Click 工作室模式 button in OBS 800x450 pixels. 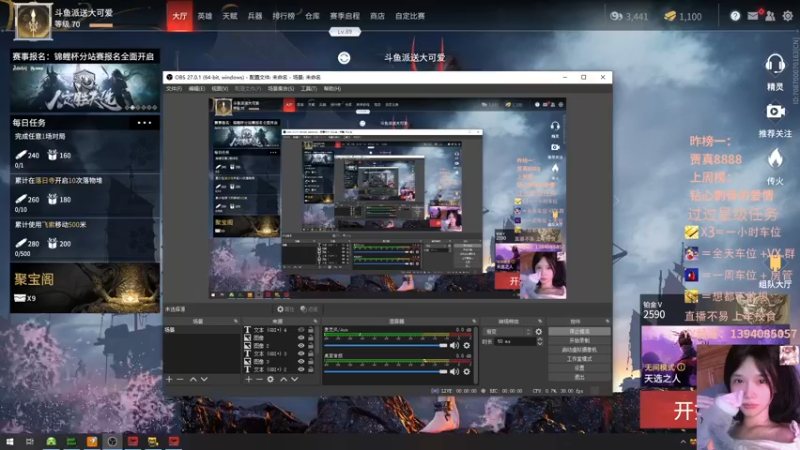[579, 359]
